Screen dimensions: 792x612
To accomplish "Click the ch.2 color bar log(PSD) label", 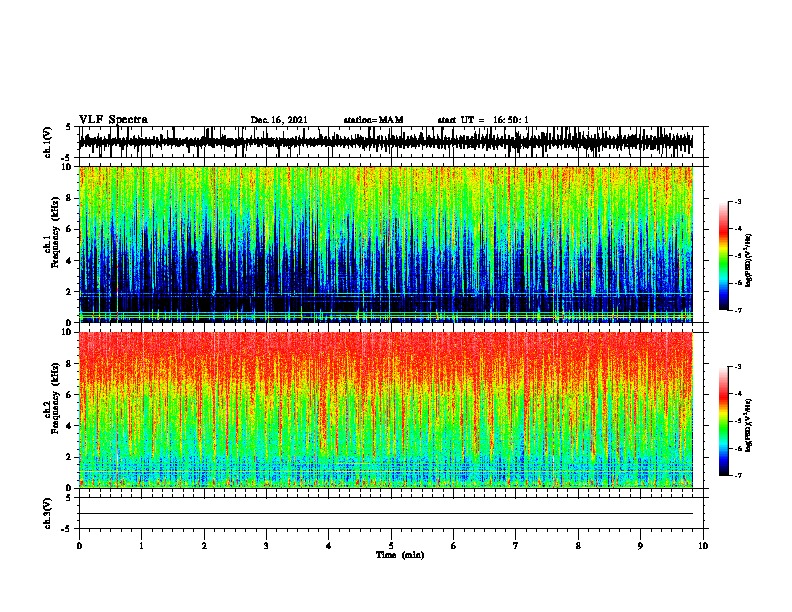I will tap(748, 425).
